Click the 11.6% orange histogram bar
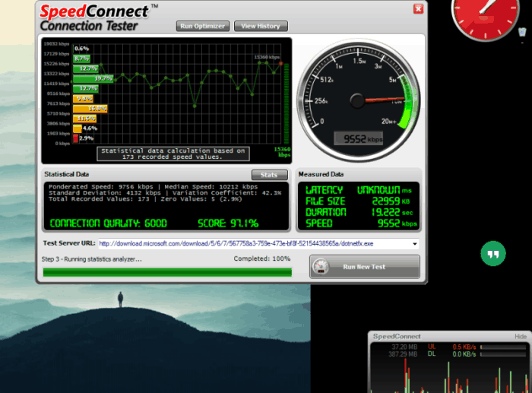This screenshot has width=532, height=393. (84, 119)
